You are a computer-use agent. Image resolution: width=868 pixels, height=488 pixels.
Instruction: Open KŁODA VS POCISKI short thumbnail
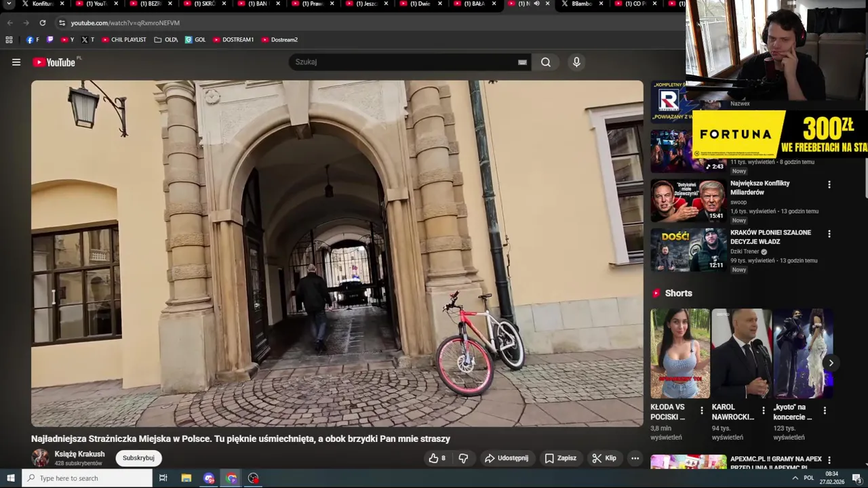(680, 354)
